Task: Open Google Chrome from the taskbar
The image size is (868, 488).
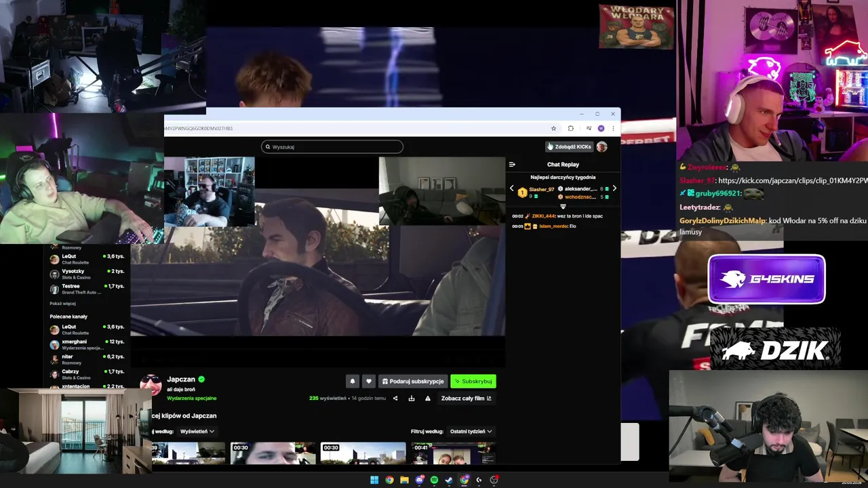Action: (389, 480)
